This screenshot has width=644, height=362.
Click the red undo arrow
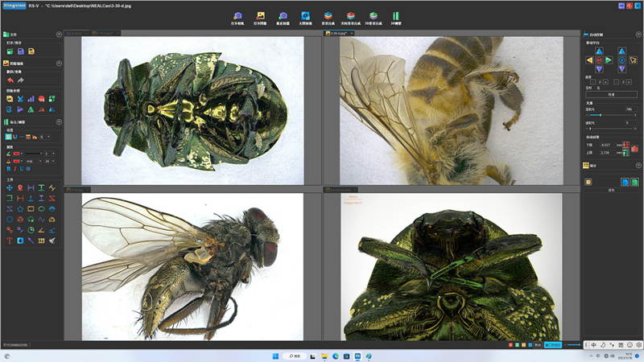click(10, 80)
